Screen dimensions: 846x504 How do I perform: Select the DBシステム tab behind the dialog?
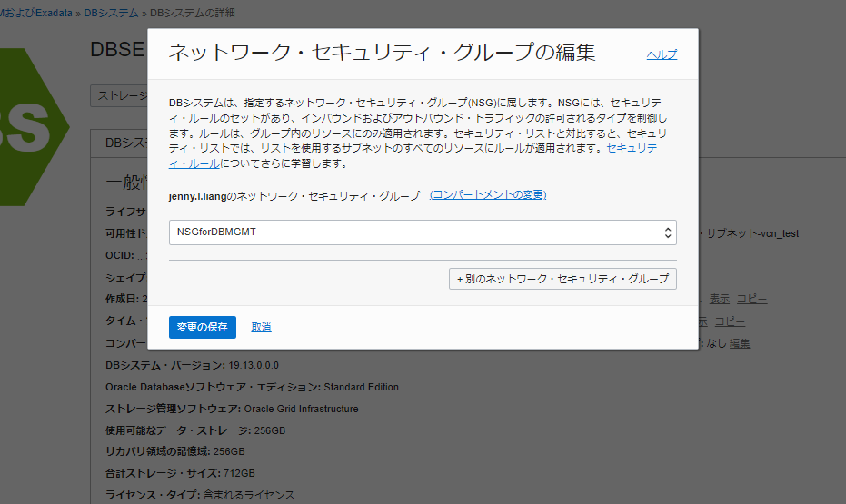[119, 143]
